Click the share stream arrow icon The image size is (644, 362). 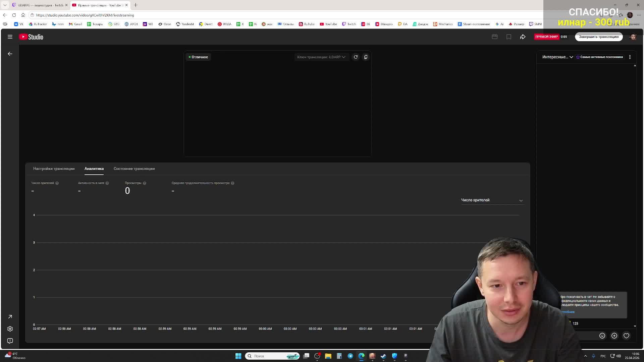523,37
